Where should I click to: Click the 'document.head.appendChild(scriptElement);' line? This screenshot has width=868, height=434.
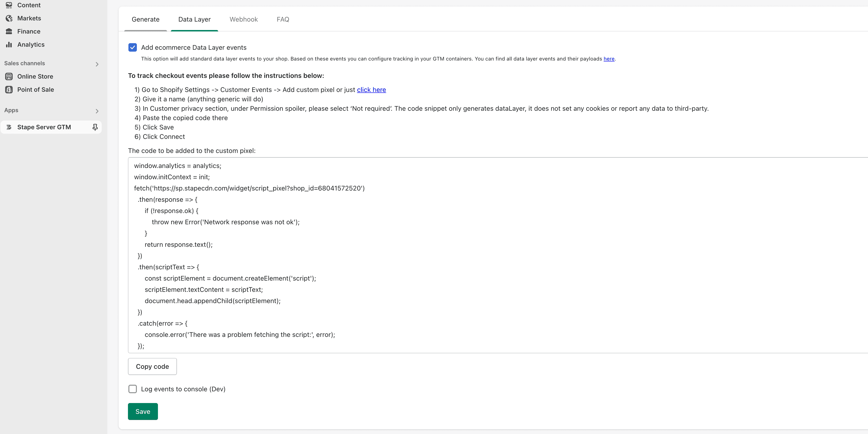coord(213,301)
